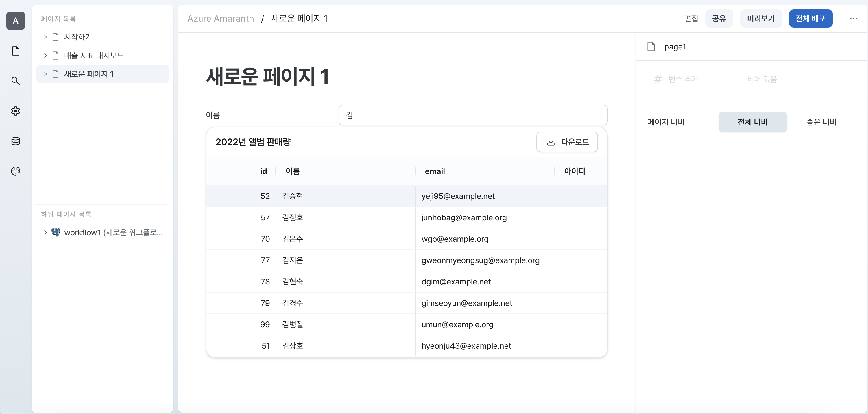Click the 변수 추가 field
The width and height of the screenshot is (868, 414).
pos(683,79)
